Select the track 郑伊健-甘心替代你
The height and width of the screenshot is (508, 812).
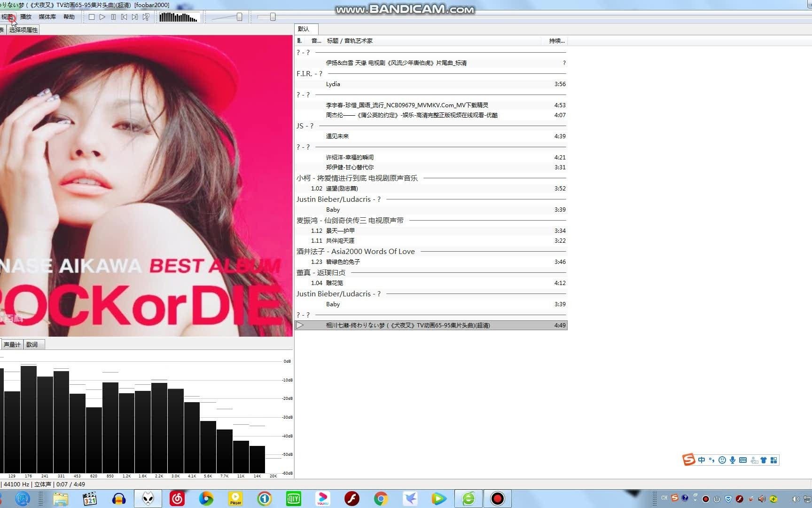coord(431,167)
